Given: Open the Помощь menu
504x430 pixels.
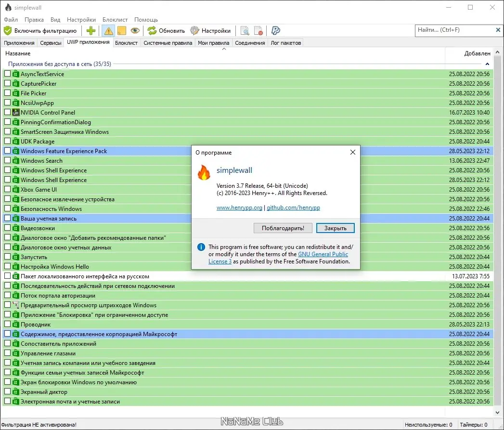Looking at the screenshot, I should pos(146,20).
